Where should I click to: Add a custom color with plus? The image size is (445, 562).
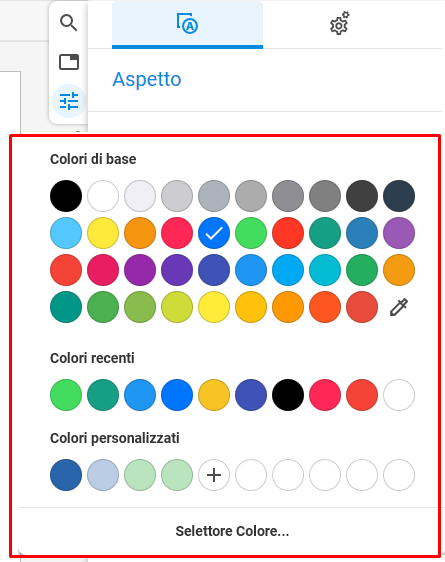[x=214, y=475]
